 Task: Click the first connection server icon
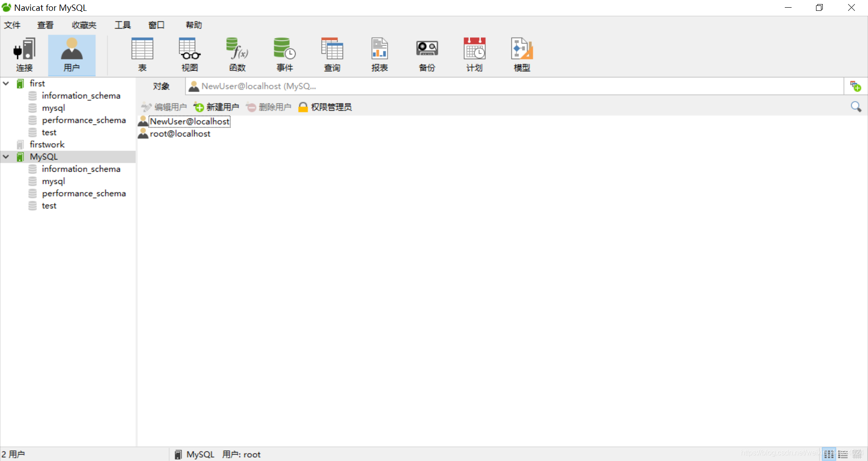pyautogui.click(x=20, y=84)
